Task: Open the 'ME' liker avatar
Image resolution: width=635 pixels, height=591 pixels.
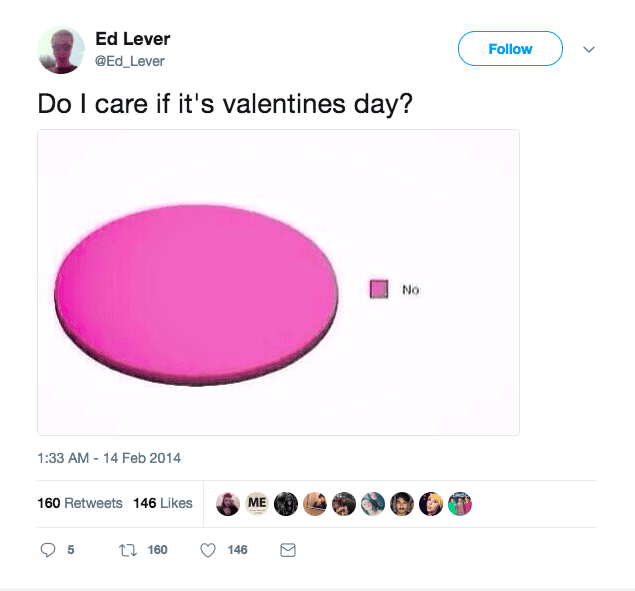Action: click(x=257, y=504)
